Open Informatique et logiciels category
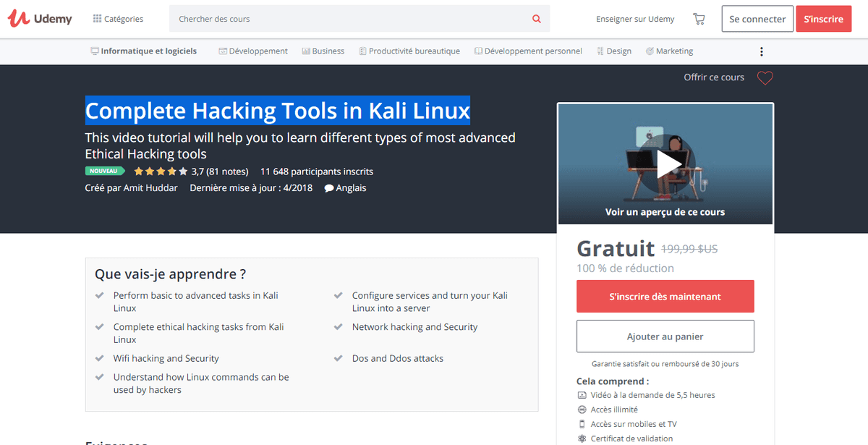 coord(143,51)
